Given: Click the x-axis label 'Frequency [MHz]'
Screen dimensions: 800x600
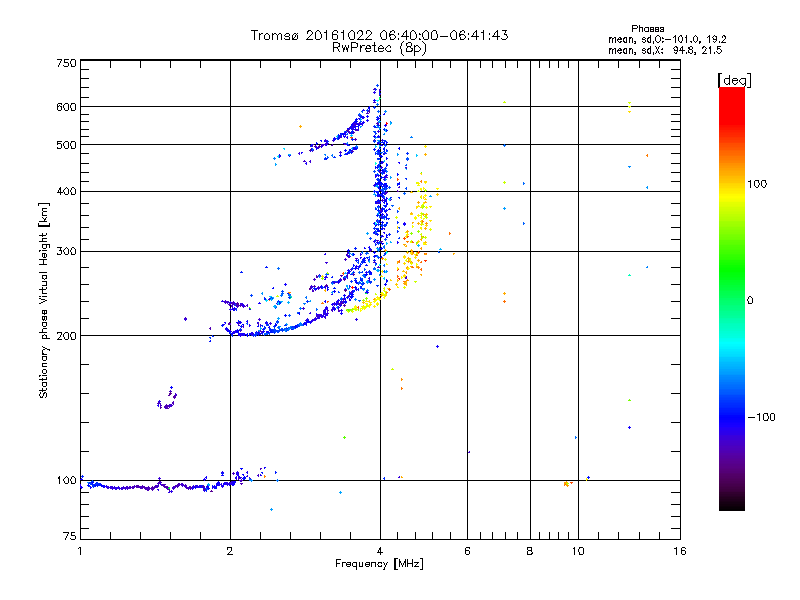Looking at the screenshot, I should coord(379,564).
